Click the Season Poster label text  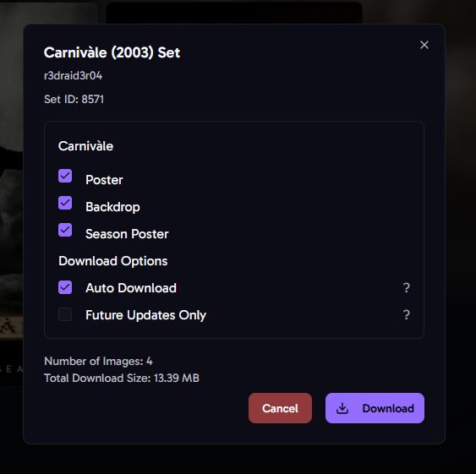pyautogui.click(x=127, y=234)
